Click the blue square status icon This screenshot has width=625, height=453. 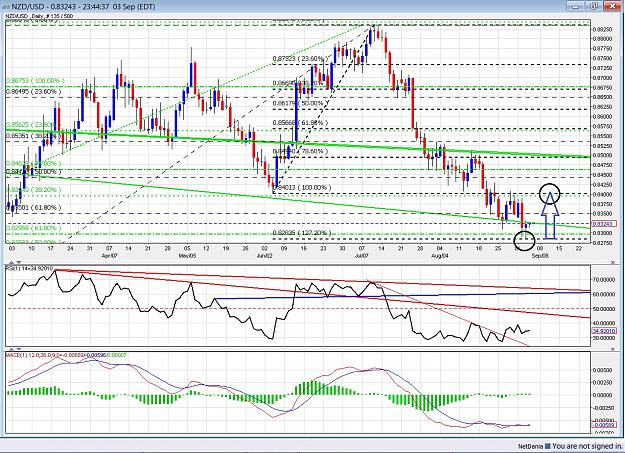tap(548, 446)
